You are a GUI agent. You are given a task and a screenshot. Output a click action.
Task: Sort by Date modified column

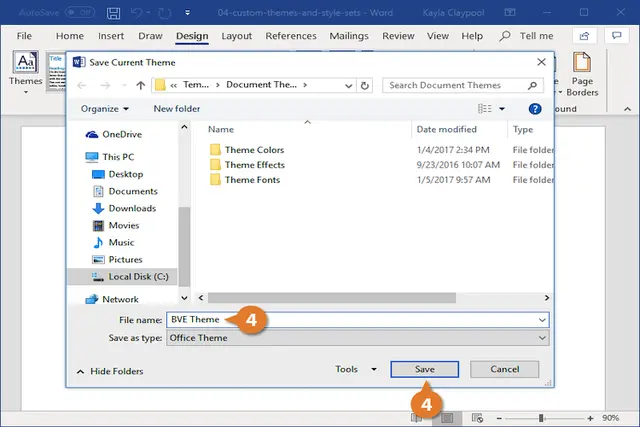pos(447,130)
